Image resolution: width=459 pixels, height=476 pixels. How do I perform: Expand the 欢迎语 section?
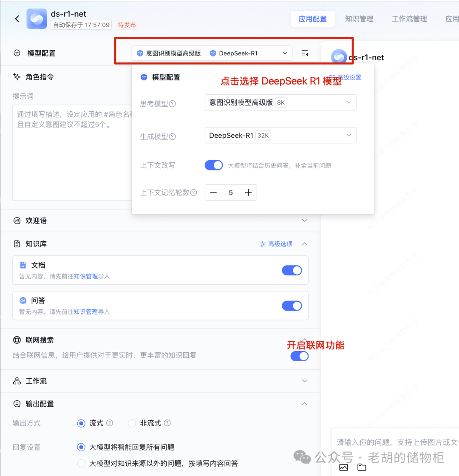(305, 221)
